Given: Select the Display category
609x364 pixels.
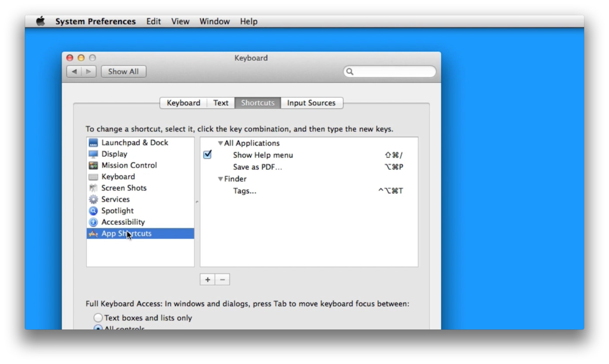Looking at the screenshot, I should point(140,154).
